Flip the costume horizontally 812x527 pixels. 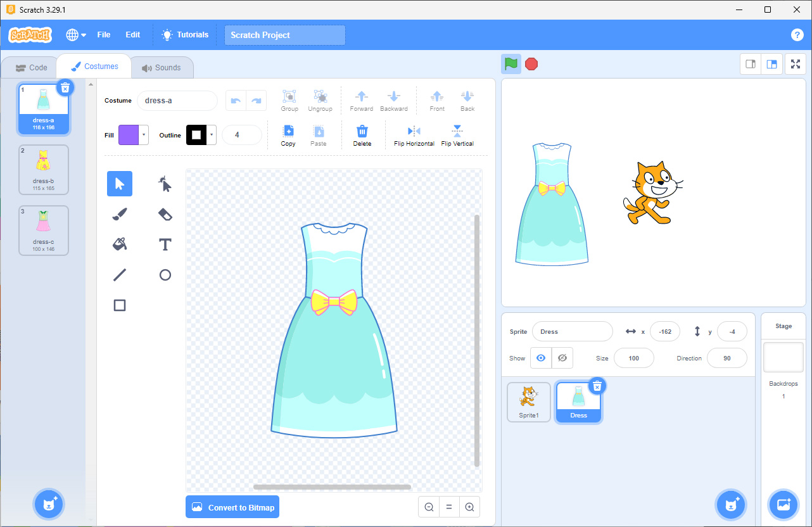[414, 136]
